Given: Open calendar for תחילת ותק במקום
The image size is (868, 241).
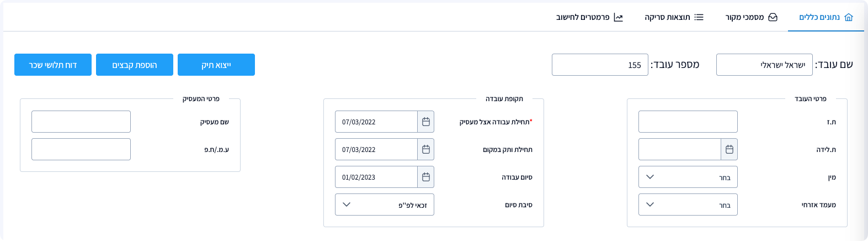Looking at the screenshot, I should pos(426,149).
